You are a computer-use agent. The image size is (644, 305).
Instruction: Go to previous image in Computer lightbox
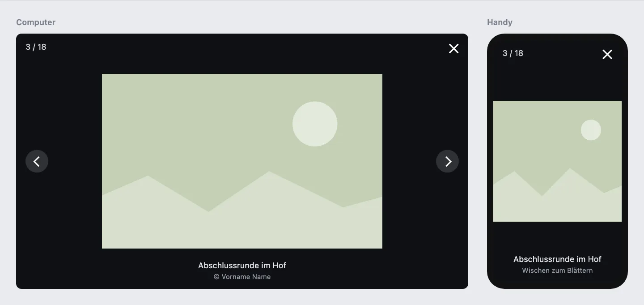tap(37, 161)
